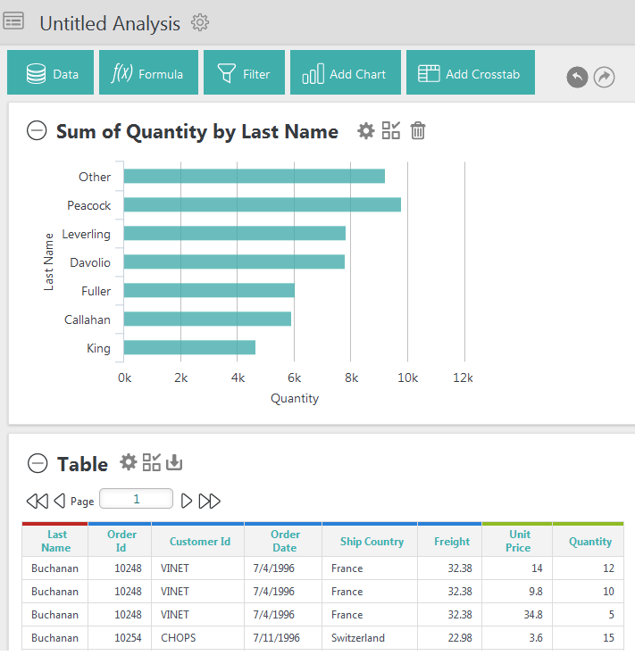Click the Add Chart button
Image resolution: width=635 pixels, height=672 pixels.
(x=346, y=72)
